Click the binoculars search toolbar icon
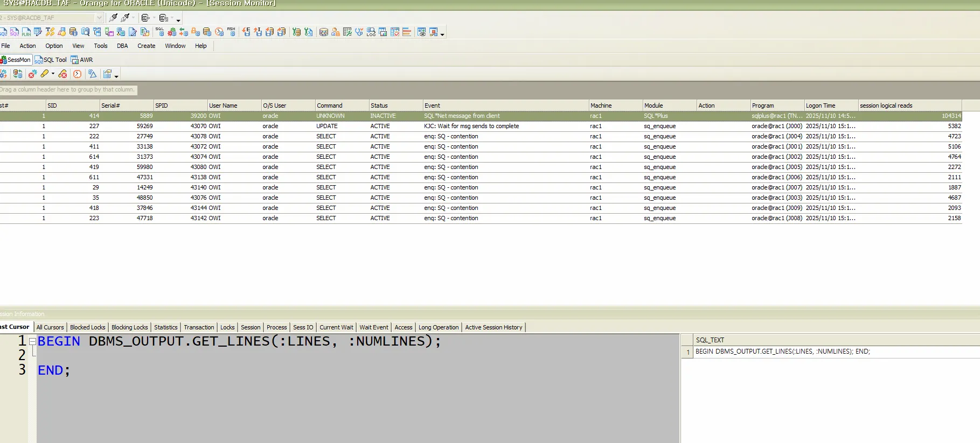This screenshot has width=980, height=443. pyautogui.click(x=85, y=32)
